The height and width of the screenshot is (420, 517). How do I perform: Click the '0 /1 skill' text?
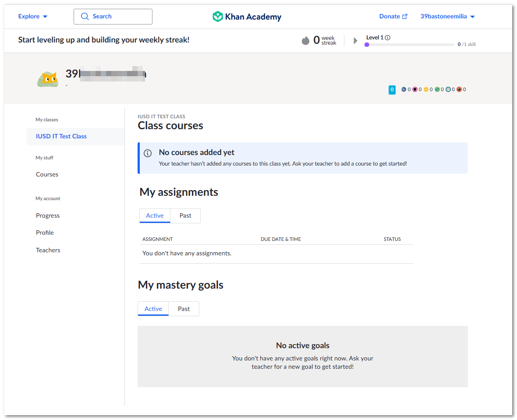point(467,45)
